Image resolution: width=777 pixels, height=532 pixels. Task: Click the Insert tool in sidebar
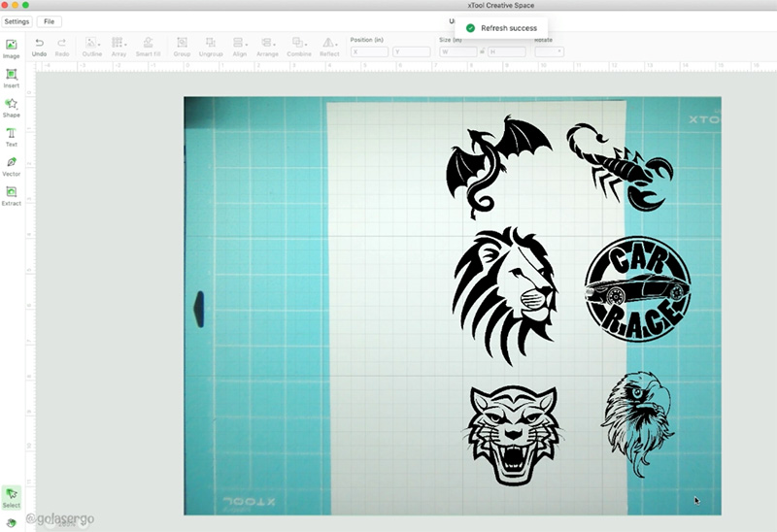(12, 78)
